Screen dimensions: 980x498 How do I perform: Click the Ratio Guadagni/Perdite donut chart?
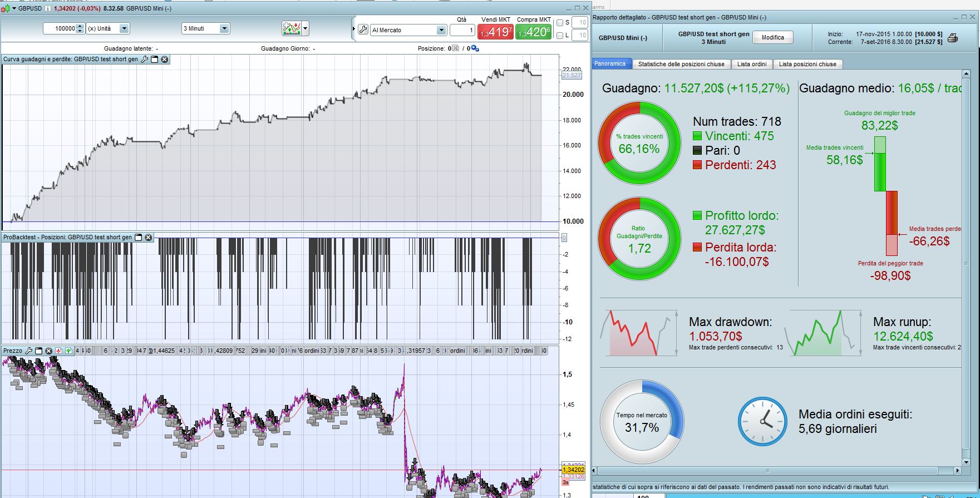(639, 239)
